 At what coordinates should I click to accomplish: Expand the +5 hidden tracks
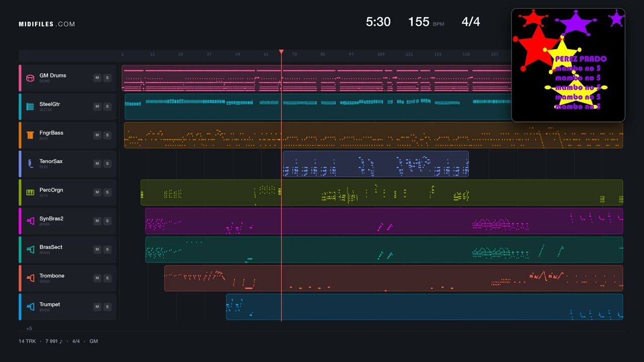pyautogui.click(x=29, y=328)
